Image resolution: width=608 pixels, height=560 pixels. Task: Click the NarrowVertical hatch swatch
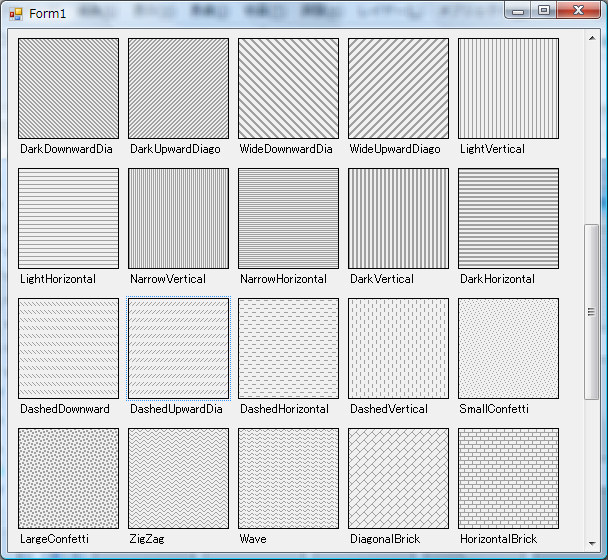tap(178, 218)
